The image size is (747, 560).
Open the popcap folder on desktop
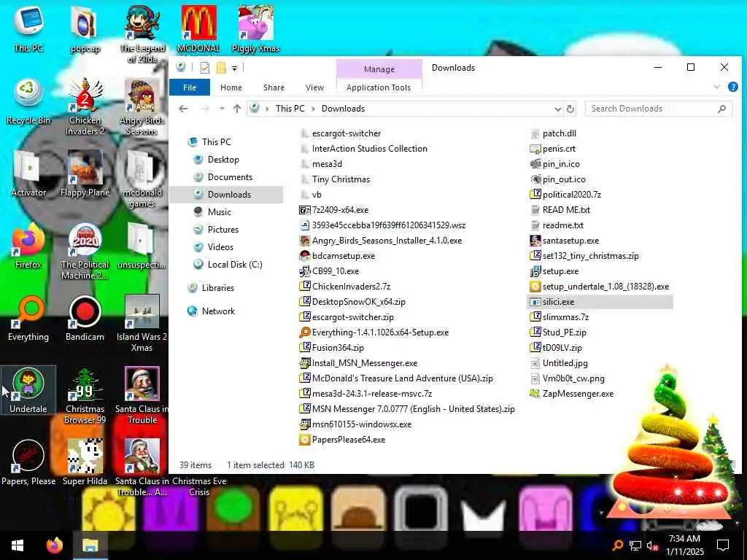pos(85,28)
